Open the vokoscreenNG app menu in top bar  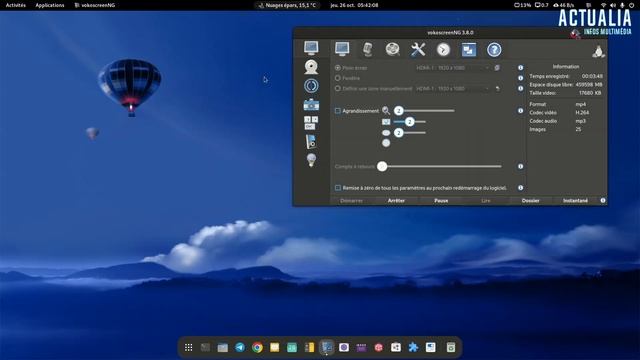click(x=95, y=5)
